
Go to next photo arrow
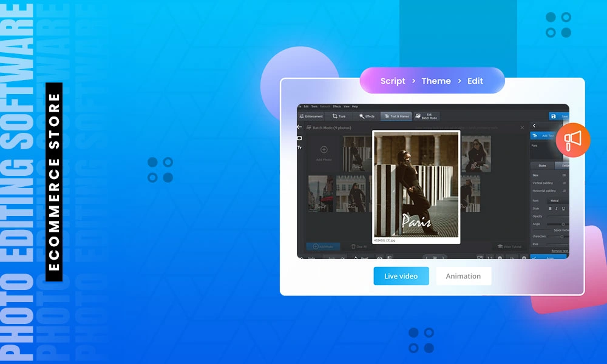(443, 257)
